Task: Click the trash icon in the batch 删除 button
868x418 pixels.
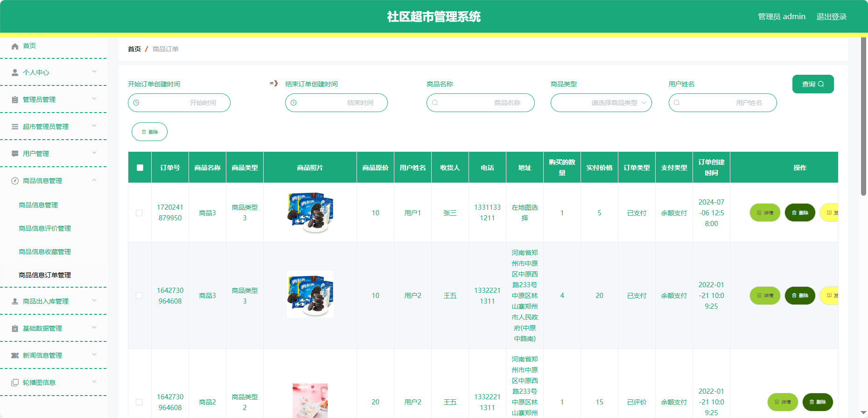Action: (144, 132)
